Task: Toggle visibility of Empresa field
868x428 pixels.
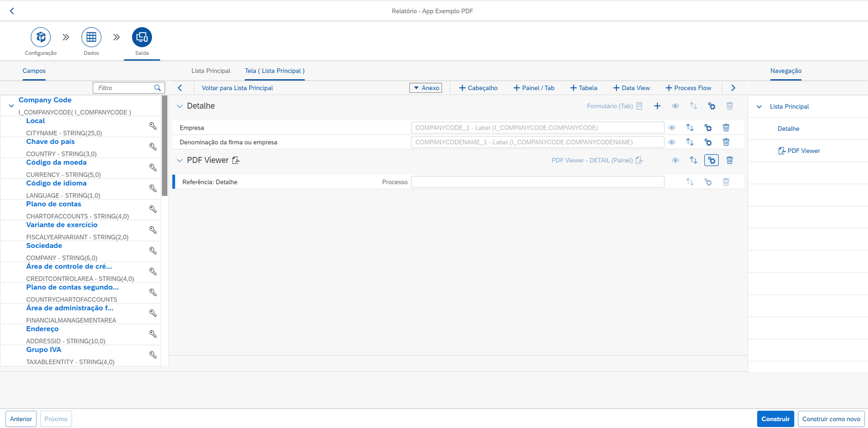Action: (x=672, y=127)
